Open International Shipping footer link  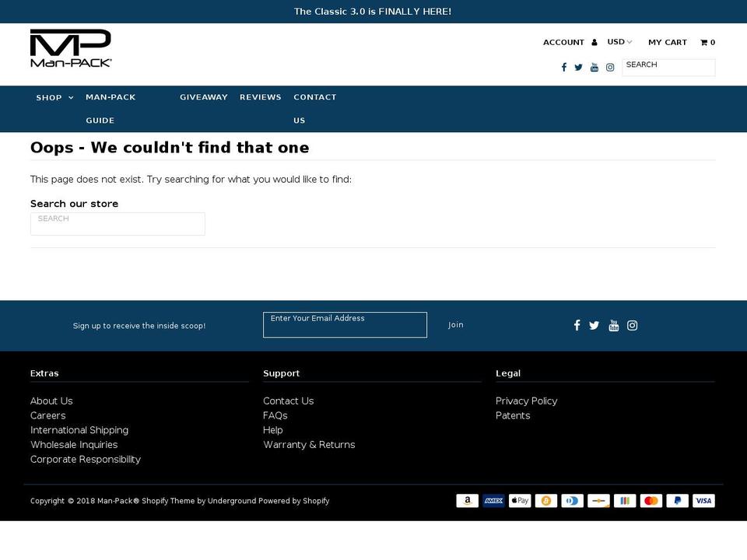(x=79, y=430)
